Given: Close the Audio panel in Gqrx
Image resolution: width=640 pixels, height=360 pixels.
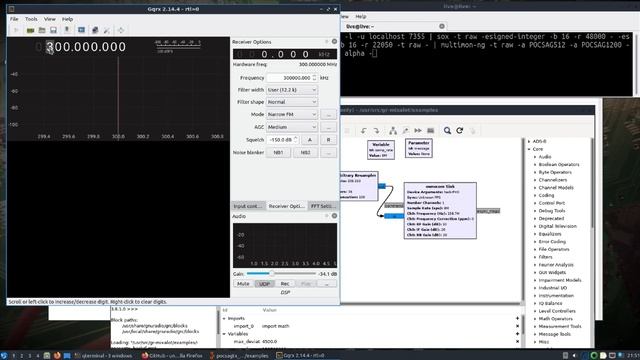Looking at the screenshot, I should tap(334, 216).
